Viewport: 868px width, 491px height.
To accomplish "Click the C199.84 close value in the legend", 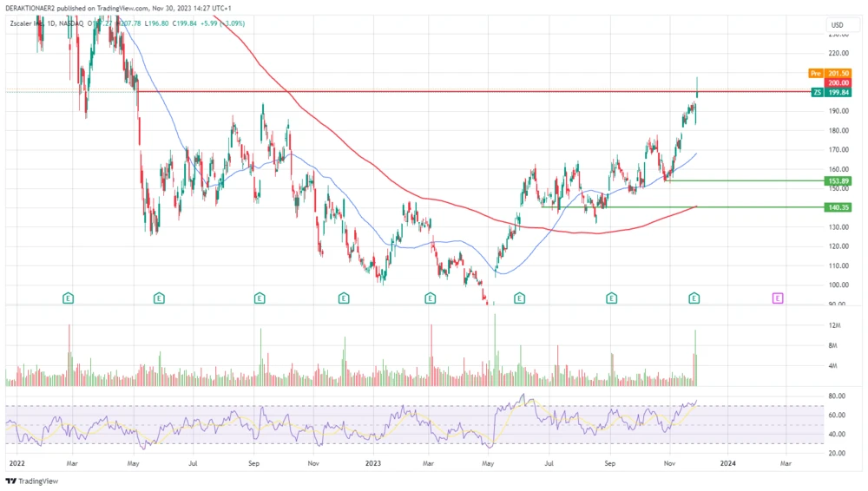I will [x=184, y=23].
